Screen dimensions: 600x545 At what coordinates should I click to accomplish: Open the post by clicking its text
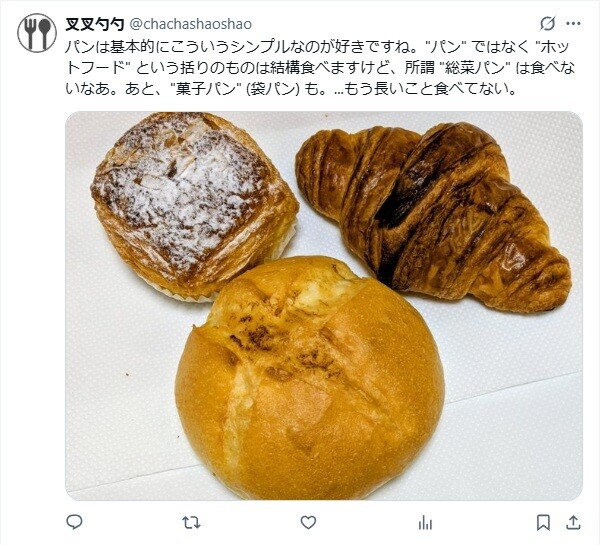[x=320, y=68]
